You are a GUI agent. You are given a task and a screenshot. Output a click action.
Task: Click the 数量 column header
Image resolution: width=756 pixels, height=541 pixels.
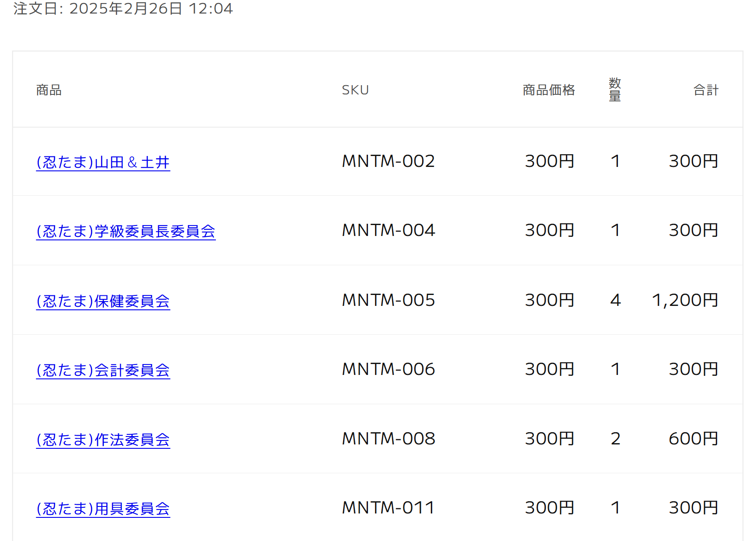pyautogui.click(x=615, y=90)
